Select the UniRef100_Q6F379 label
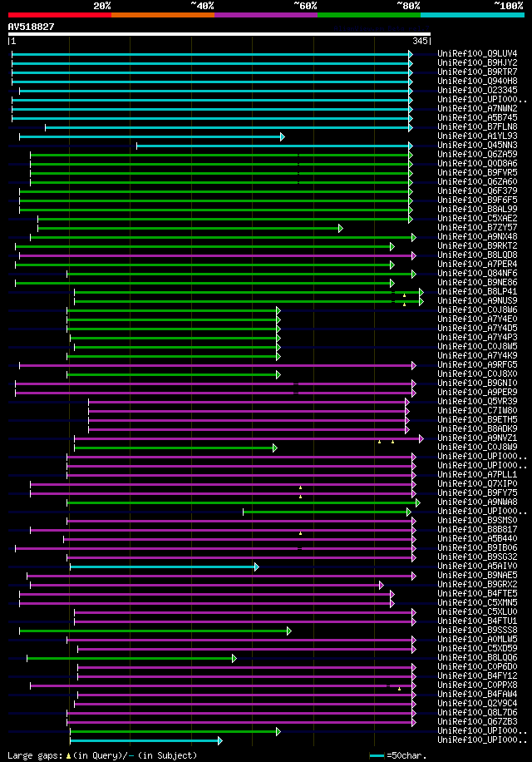 click(x=477, y=191)
